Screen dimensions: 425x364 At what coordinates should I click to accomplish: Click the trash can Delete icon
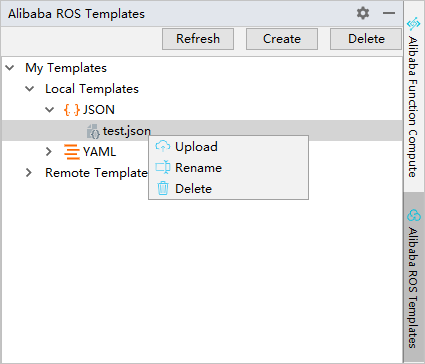(163, 188)
